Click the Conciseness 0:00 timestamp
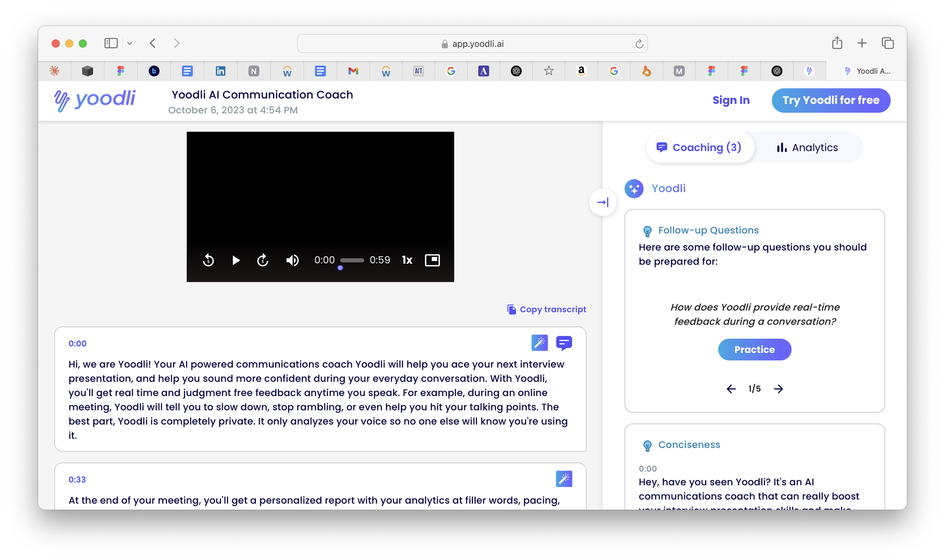This screenshot has height=560, width=945. (x=648, y=469)
